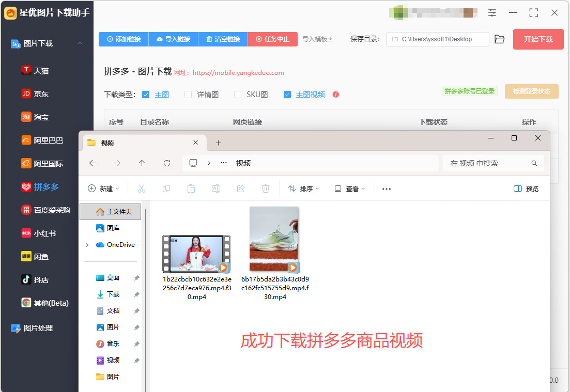Go up one folder level arrow

point(142,163)
